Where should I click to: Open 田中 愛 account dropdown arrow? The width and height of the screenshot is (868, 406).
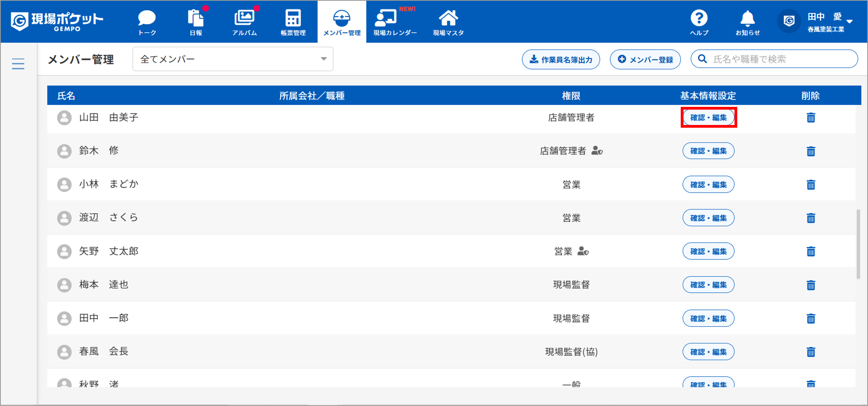(849, 21)
